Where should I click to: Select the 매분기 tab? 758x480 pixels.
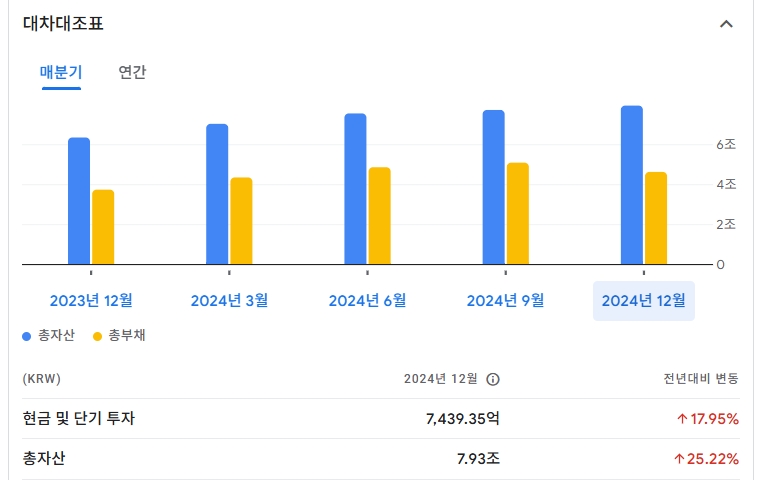[61, 73]
